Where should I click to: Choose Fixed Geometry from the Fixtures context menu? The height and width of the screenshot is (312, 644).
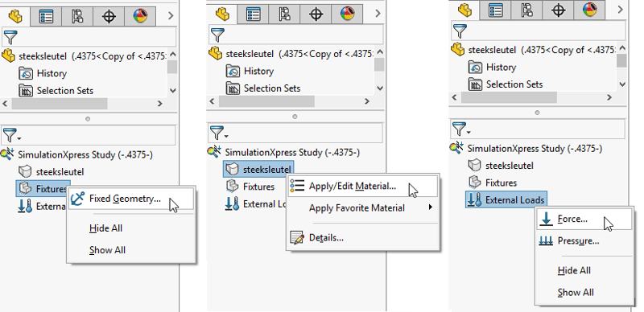(130, 199)
